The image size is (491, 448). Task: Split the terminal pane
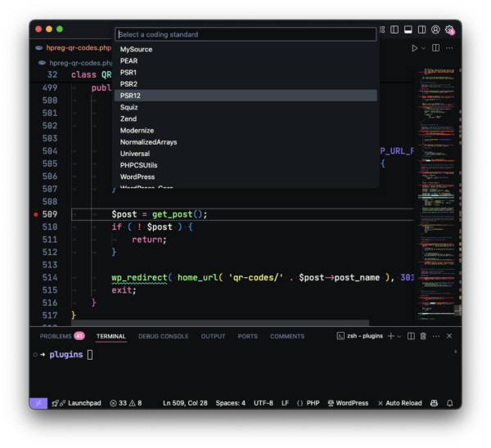click(411, 336)
